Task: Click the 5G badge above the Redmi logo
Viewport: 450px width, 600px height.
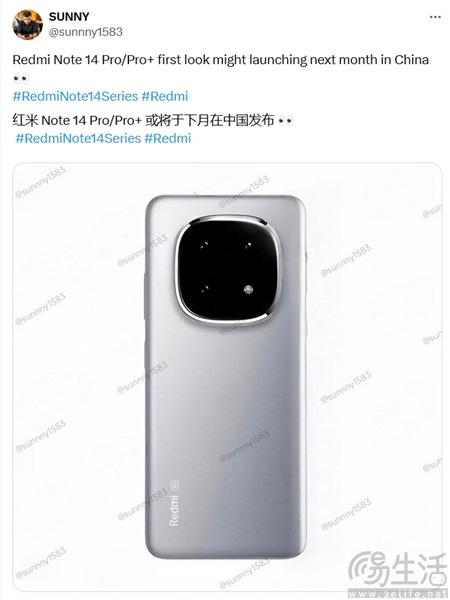Action: (174, 485)
